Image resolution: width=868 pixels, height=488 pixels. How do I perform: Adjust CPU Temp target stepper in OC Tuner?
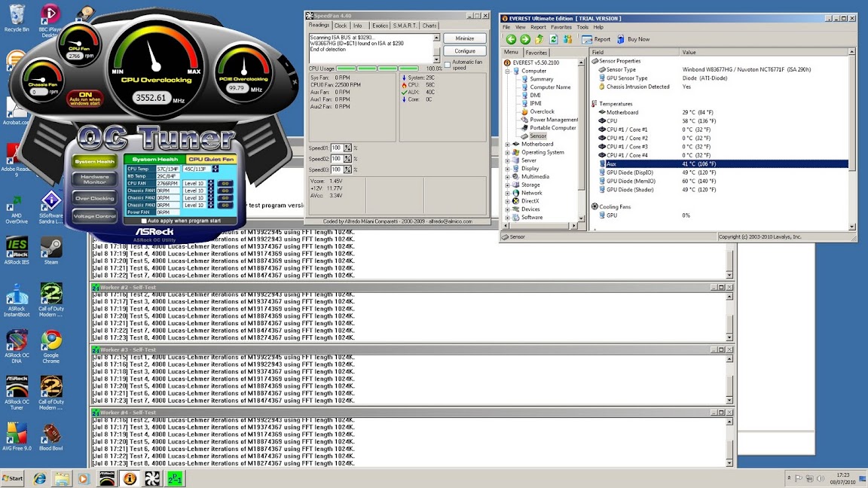coord(215,169)
